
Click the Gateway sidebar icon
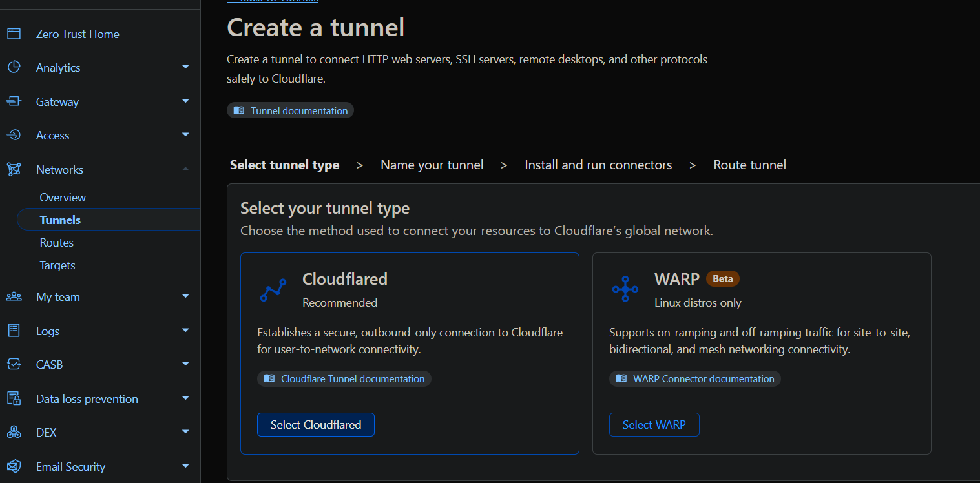[x=14, y=101]
